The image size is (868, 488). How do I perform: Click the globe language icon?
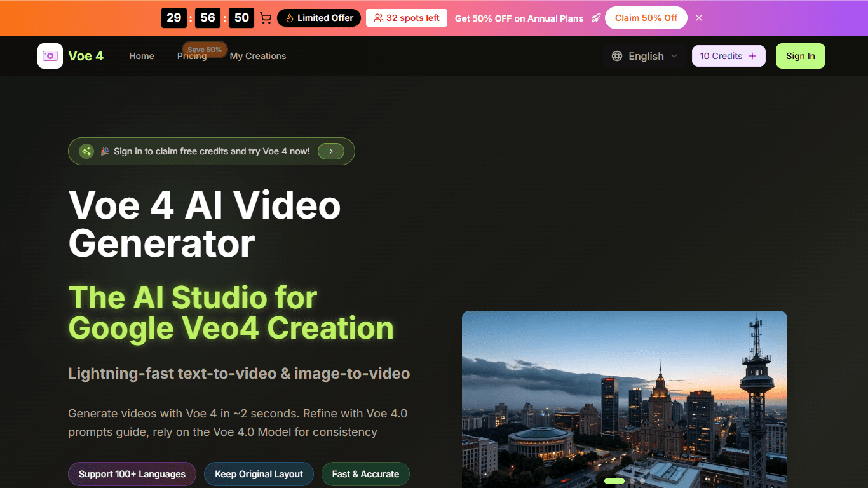coord(617,56)
